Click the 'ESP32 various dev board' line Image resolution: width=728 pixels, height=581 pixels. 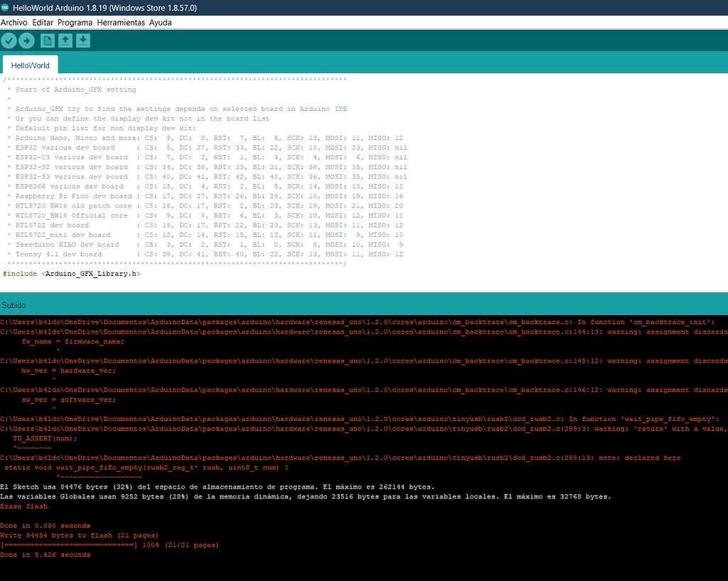pos(207,148)
